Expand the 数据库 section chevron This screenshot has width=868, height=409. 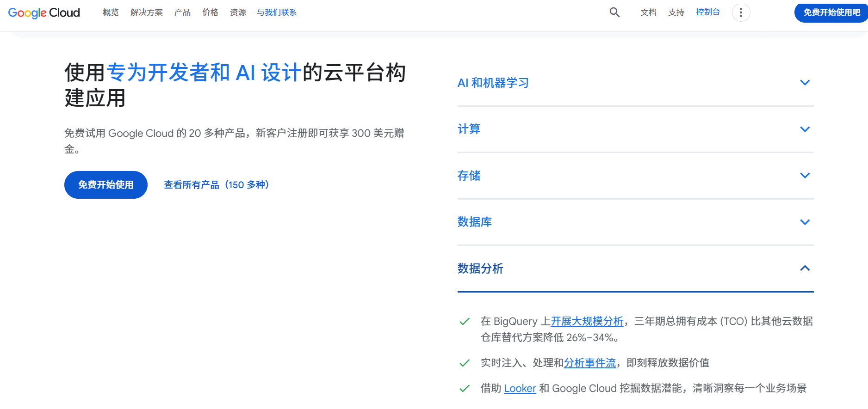tap(805, 222)
